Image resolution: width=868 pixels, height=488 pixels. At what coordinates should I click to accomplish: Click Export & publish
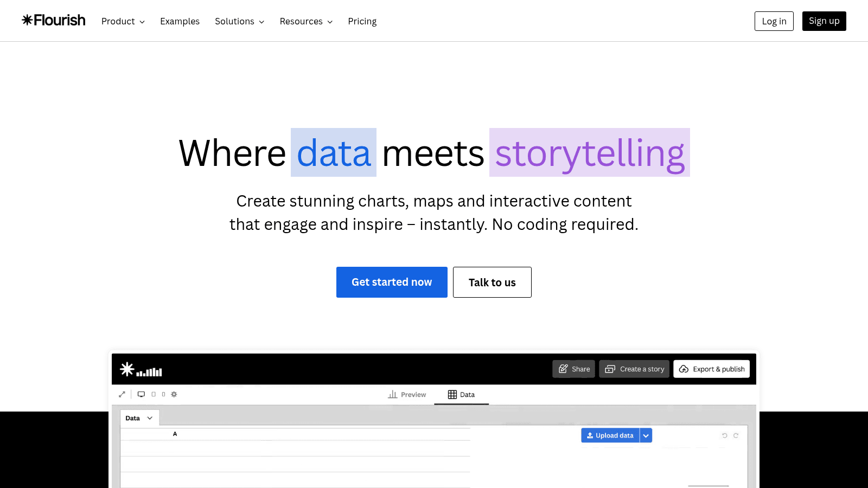click(712, 369)
